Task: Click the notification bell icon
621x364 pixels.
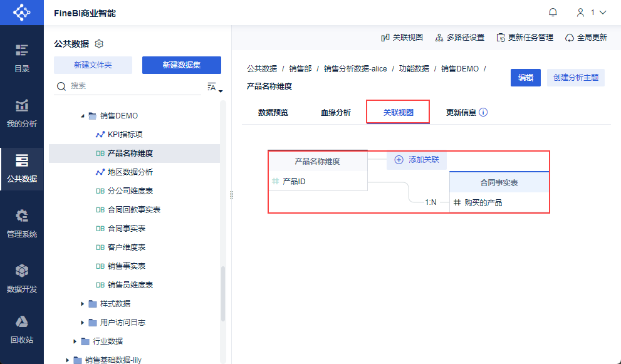Action: 553,13
